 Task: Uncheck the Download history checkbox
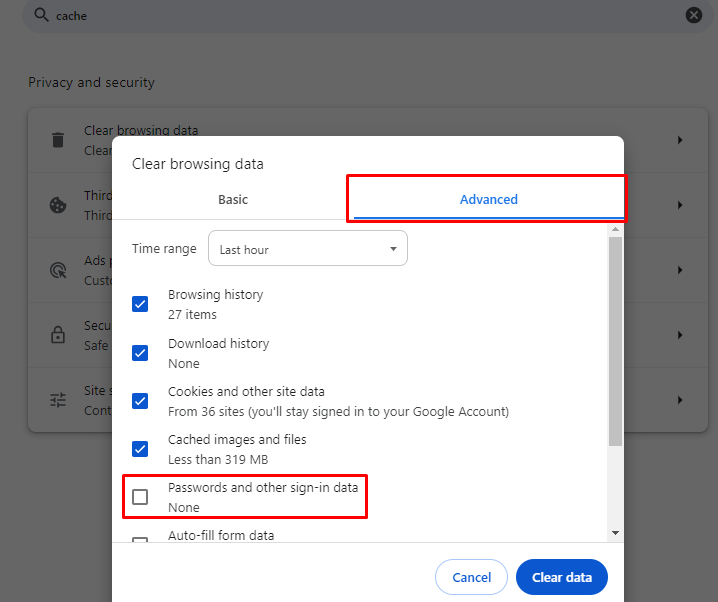coord(140,353)
